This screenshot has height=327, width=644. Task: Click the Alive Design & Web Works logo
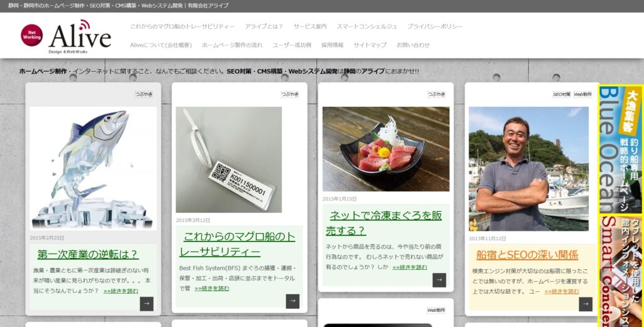click(65, 36)
